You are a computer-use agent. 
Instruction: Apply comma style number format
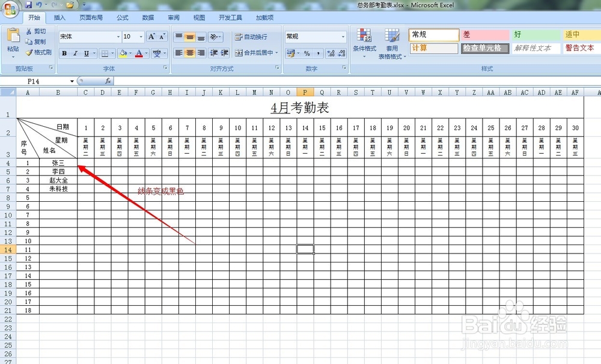[x=319, y=53]
